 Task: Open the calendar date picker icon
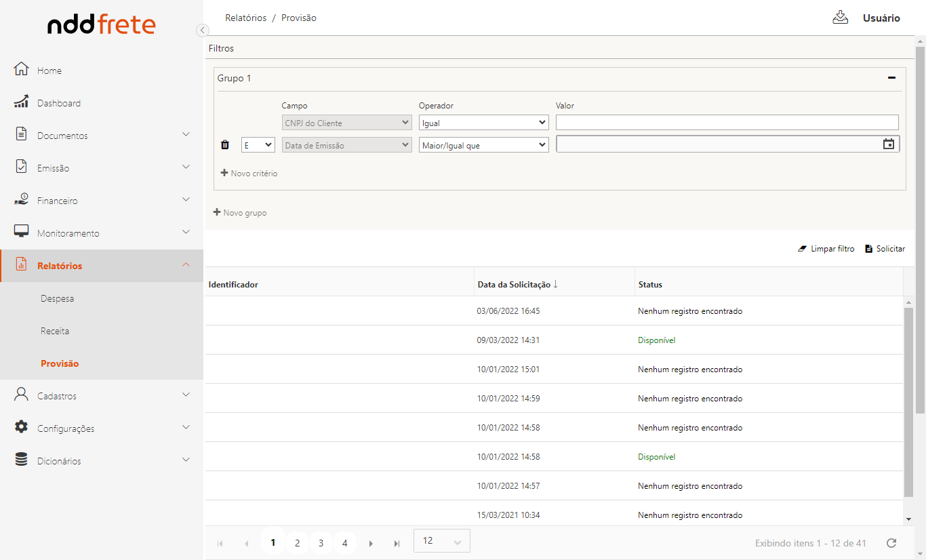point(888,144)
